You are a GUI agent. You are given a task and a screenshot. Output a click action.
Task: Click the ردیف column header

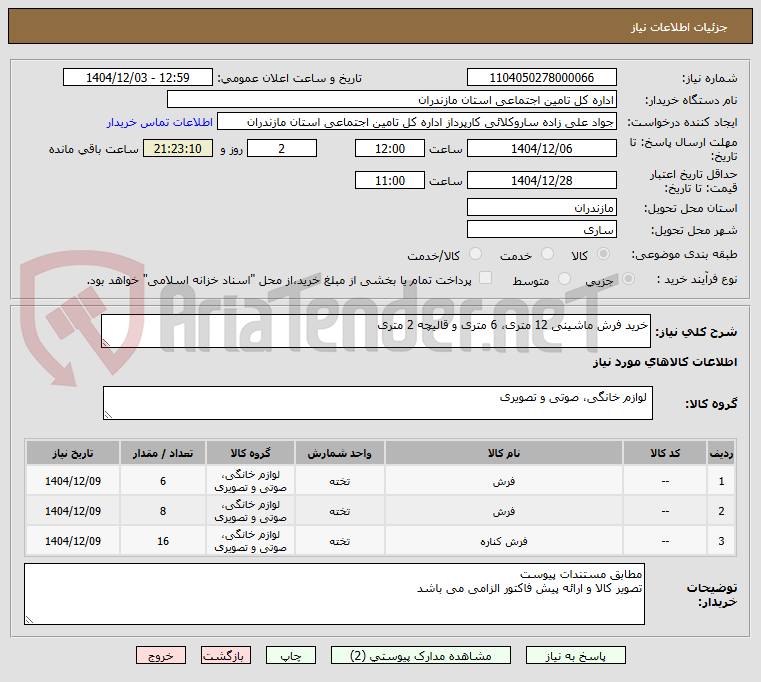(x=721, y=453)
